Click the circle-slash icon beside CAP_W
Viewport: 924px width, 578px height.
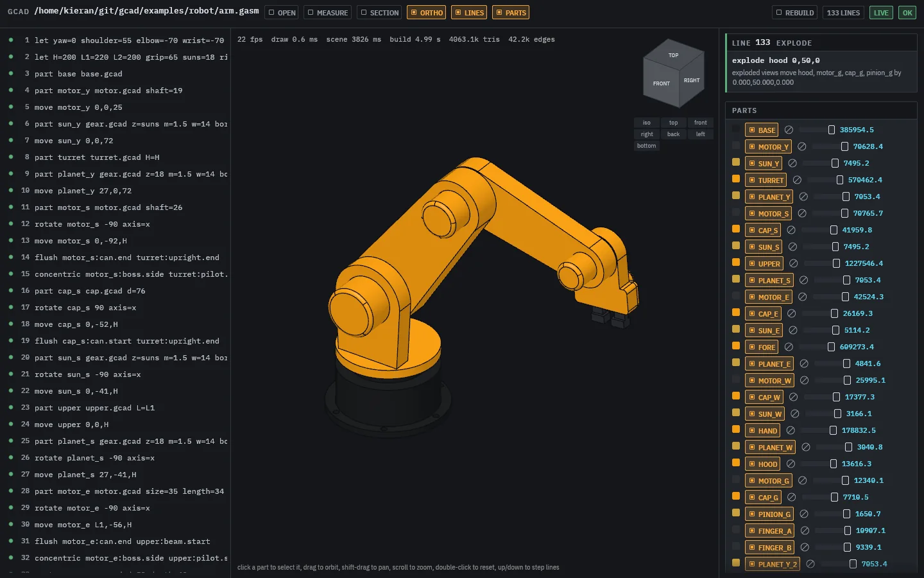(794, 397)
